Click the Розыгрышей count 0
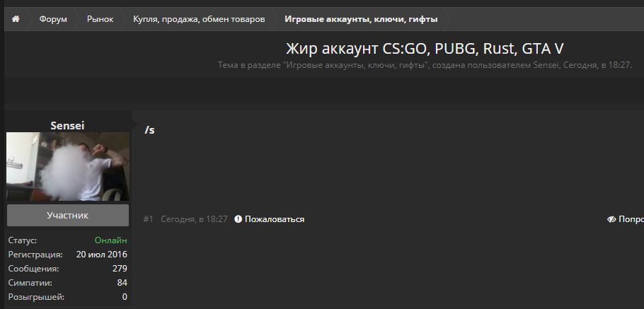The image size is (644, 309). [125, 297]
